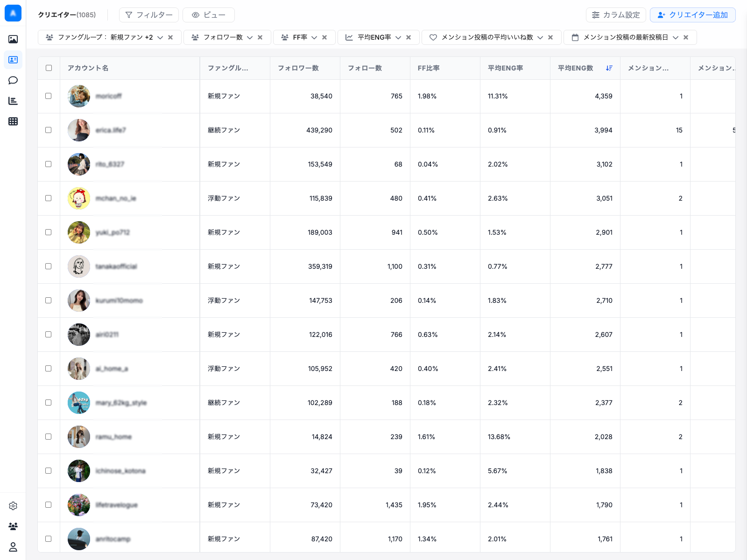Remove the FF率 filter chip
This screenshot has width=747, height=560.
click(324, 37)
